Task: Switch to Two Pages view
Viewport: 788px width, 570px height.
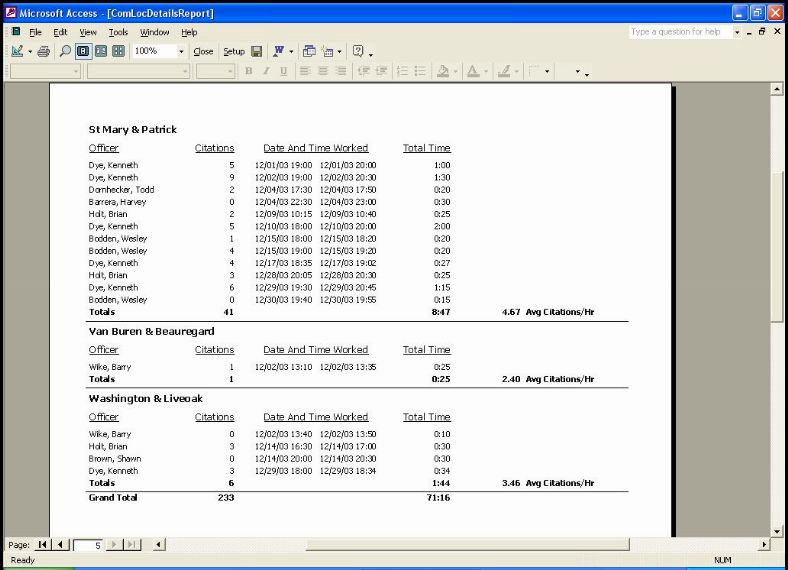Action: pyautogui.click(x=101, y=51)
